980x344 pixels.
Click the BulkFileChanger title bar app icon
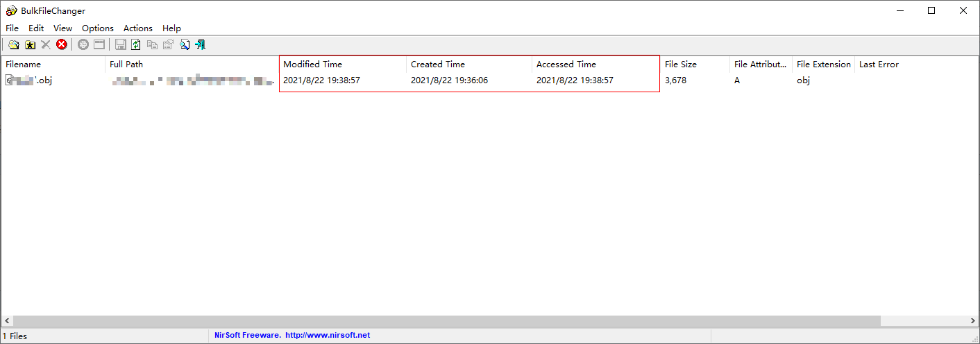pyautogui.click(x=11, y=10)
